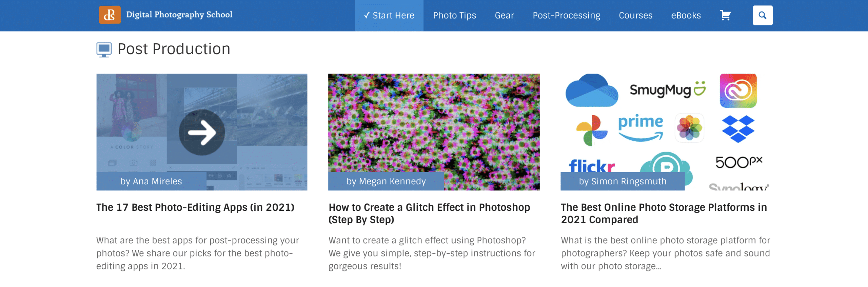Open the Photo Tips menu

click(454, 16)
